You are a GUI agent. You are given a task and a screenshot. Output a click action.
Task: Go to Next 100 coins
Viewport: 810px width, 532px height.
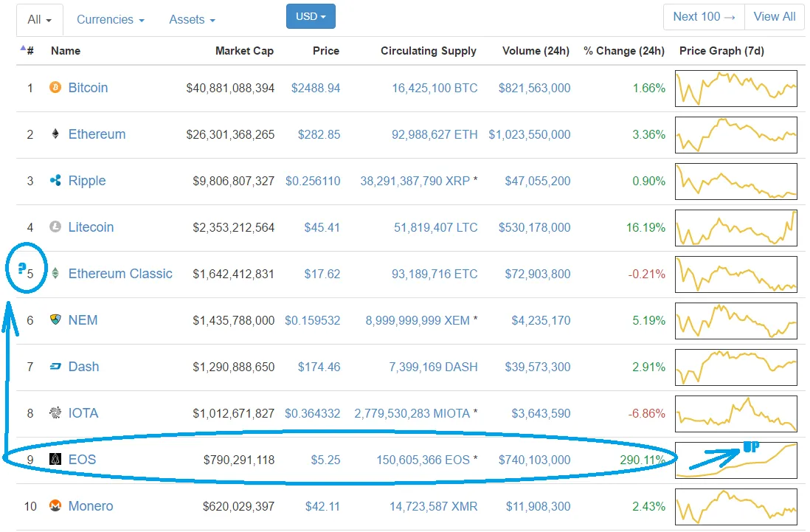704,16
